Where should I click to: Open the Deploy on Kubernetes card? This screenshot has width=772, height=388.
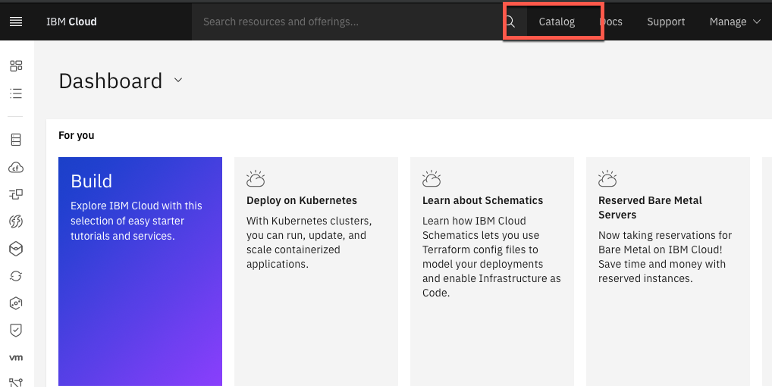[316, 271]
